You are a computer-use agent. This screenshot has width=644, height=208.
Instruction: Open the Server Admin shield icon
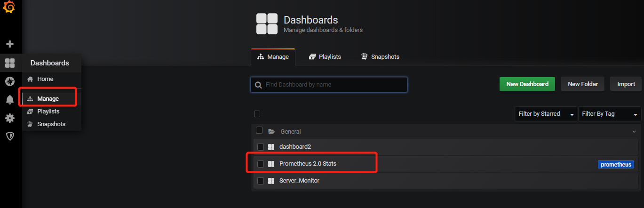(9, 136)
